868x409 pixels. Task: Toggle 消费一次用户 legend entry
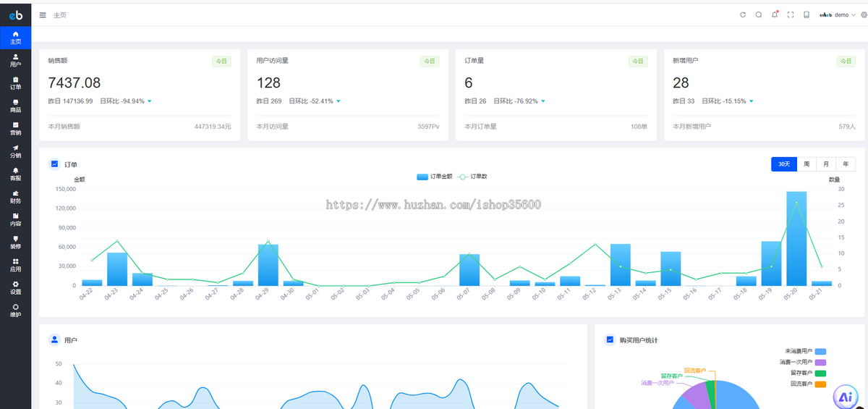tap(802, 362)
